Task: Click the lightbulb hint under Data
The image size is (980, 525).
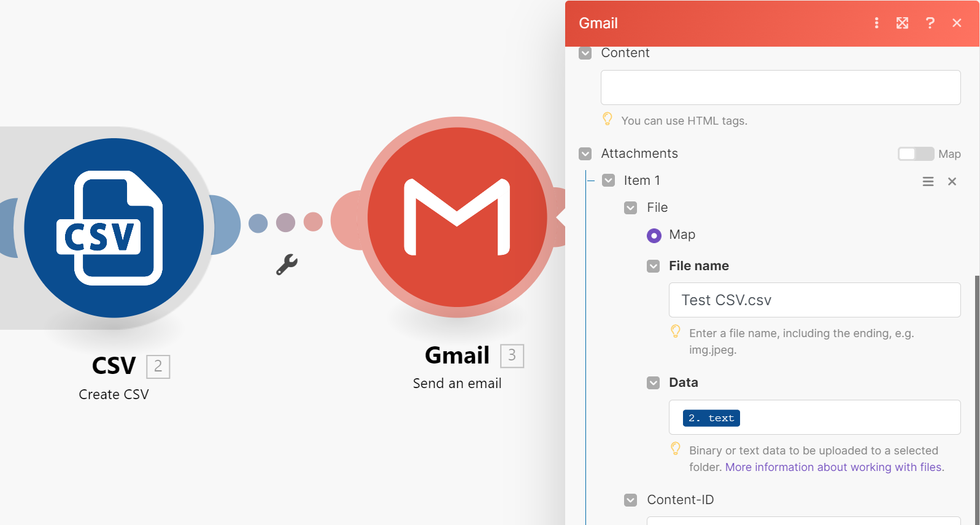Action: [x=676, y=449]
